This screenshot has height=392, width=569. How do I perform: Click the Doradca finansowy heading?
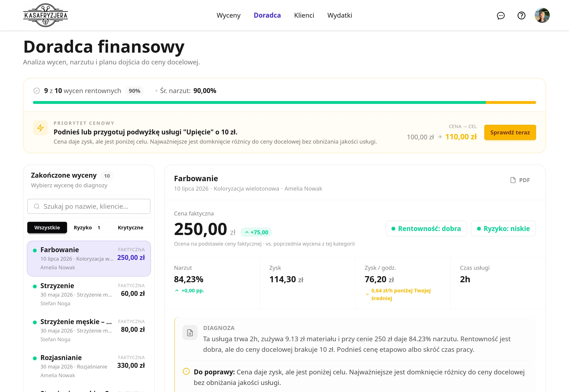pyautogui.click(x=104, y=47)
